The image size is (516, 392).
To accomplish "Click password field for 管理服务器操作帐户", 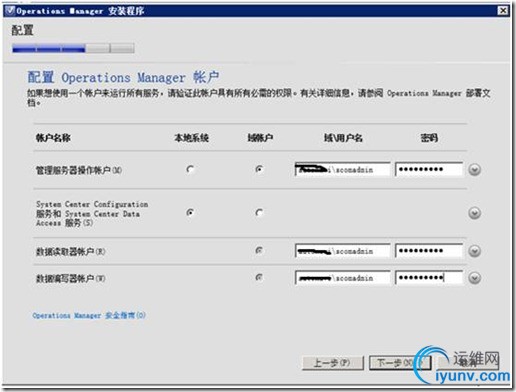I will click(x=429, y=169).
